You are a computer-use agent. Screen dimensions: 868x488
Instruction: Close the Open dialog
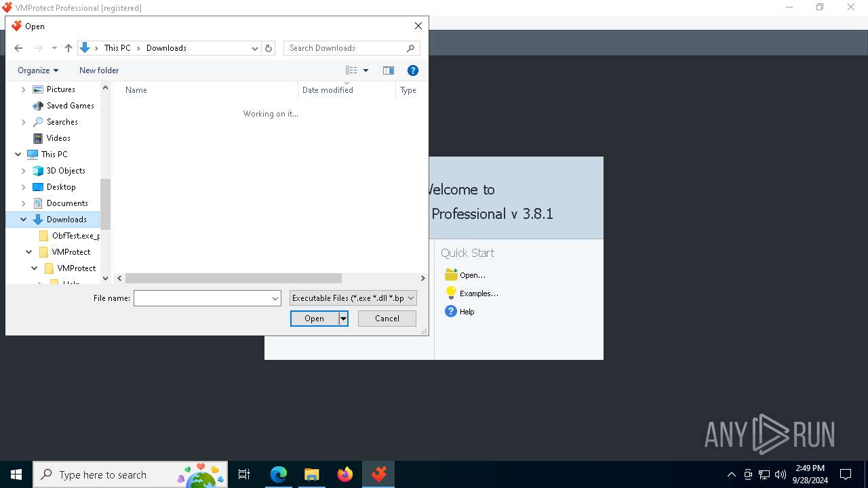[418, 26]
